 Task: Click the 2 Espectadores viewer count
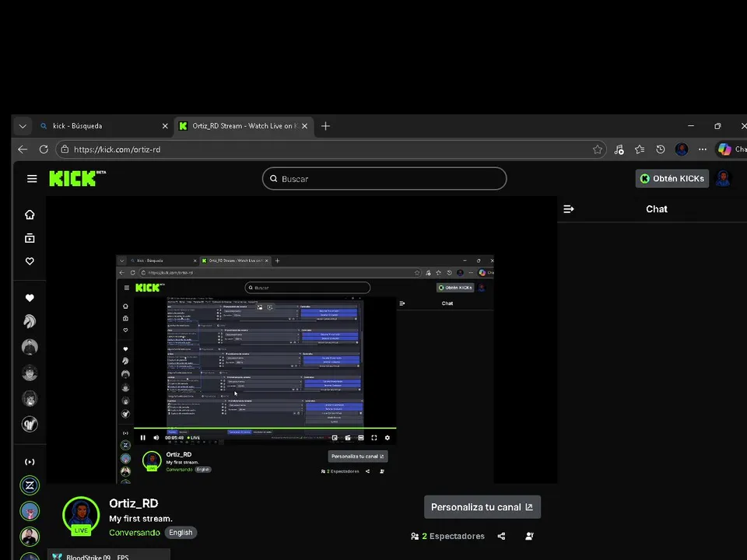(x=448, y=536)
